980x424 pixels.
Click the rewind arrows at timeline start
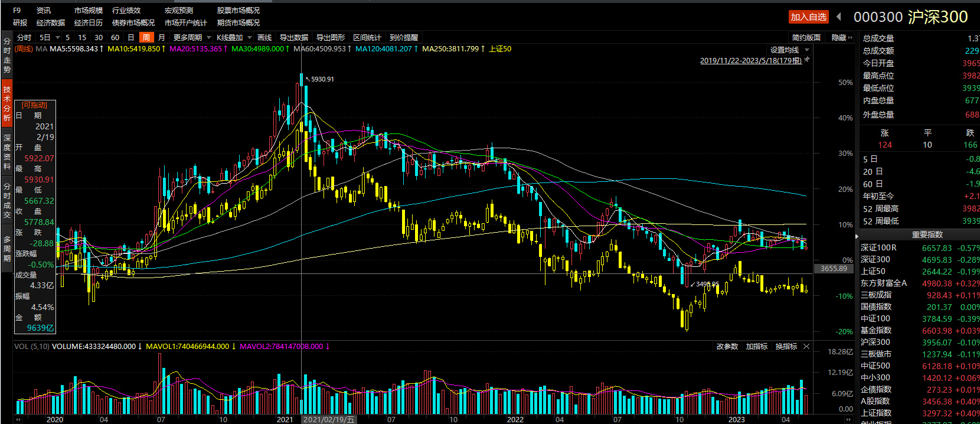18,419
